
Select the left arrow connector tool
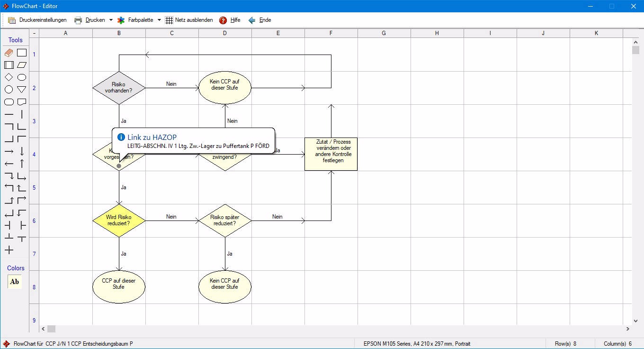(9, 164)
